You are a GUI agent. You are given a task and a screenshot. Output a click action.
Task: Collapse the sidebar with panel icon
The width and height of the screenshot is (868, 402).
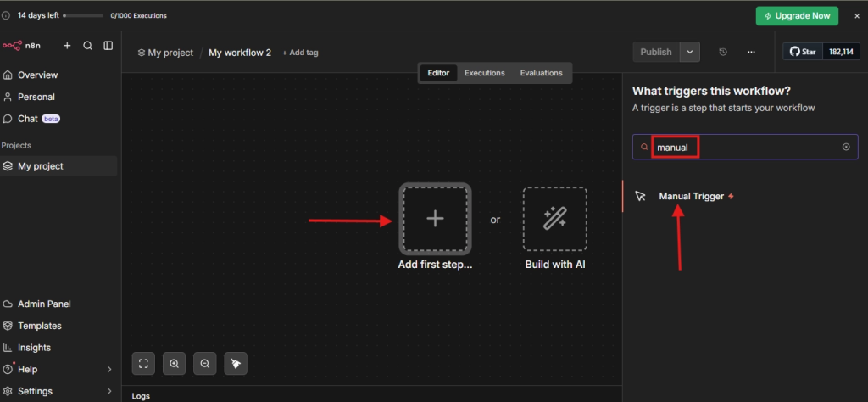coord(108,46)
